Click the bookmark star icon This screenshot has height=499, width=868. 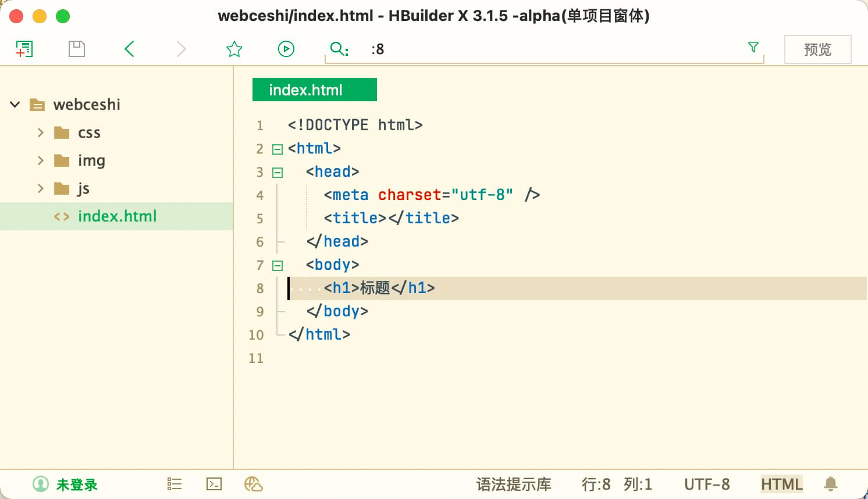(x=234, y=49)
